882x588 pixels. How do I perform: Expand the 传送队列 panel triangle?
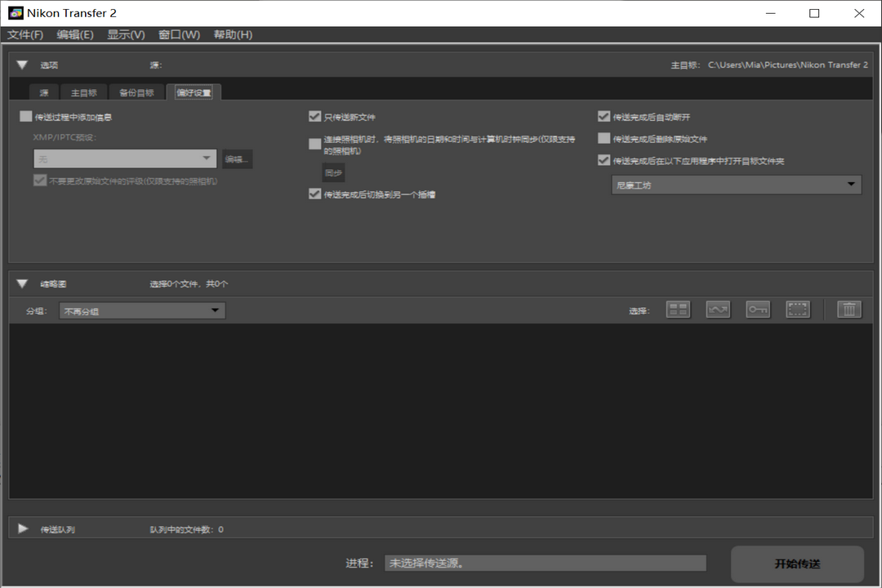tap(22, 529)
